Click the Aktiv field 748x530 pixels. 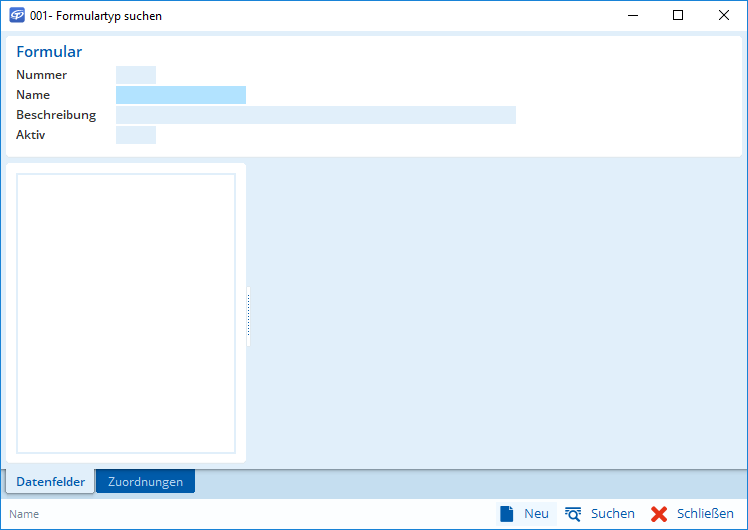click(136, 135)
